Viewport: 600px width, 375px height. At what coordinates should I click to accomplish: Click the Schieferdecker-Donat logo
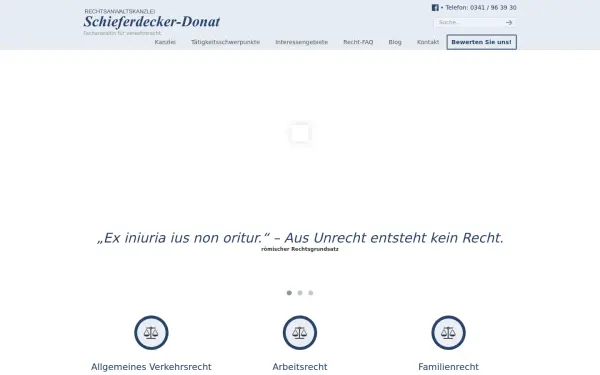152,21
